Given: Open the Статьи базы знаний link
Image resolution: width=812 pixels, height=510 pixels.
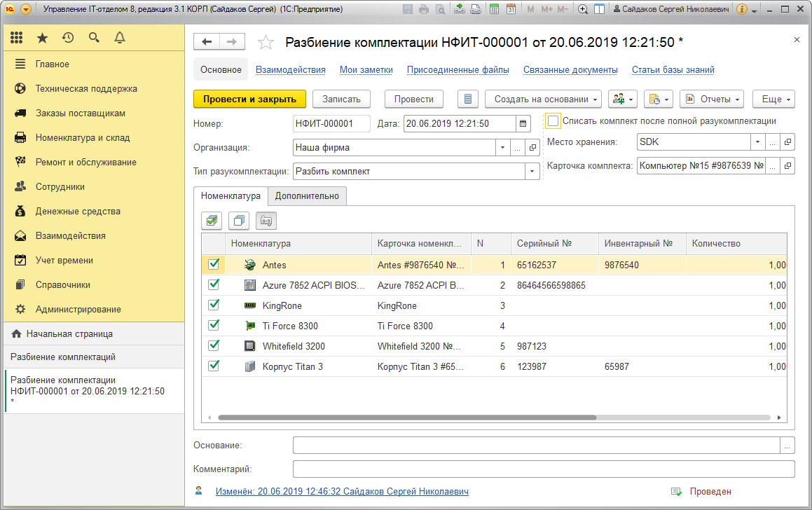Looking at the screenshot, I should (673, 70).
